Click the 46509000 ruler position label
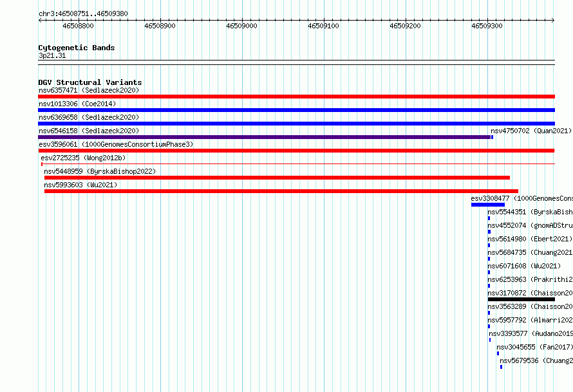The height and width of the screenshot is (392, 573). pyautogui.click(x=241, y=26)
